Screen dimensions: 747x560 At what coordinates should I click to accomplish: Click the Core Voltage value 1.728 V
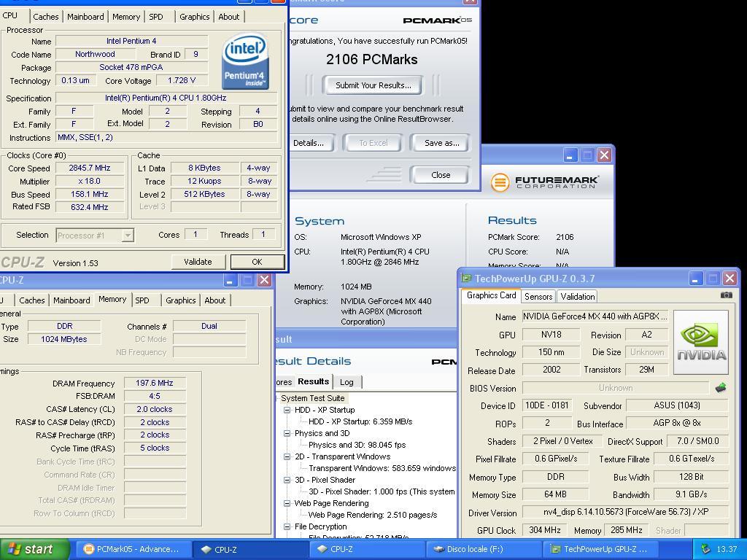(182, 80)
